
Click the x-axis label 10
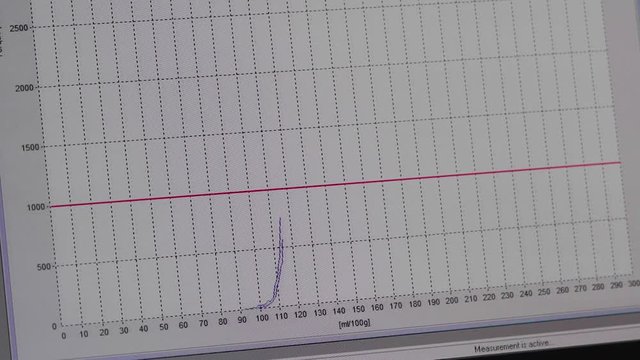tap(84, 334)
